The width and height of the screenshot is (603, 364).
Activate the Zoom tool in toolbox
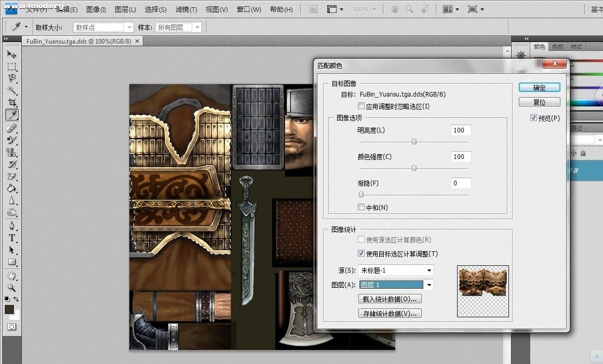[x=11, y=287]
